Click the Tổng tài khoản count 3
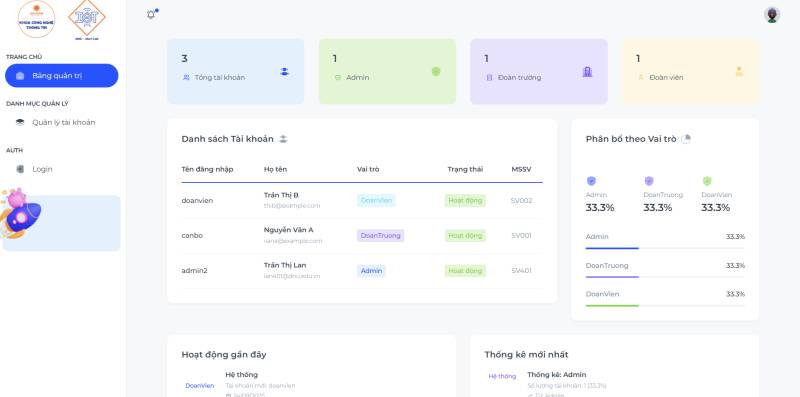The image size is (800, 397). (x=184, y=59)
